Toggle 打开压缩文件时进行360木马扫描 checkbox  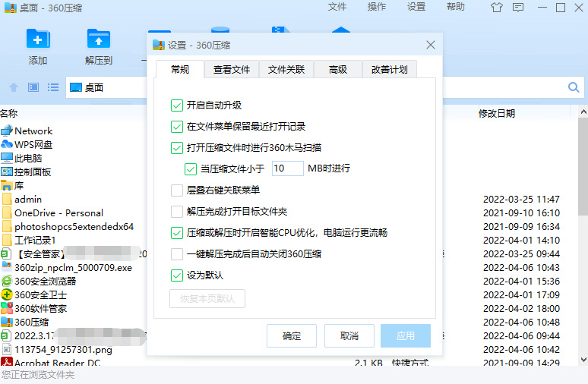click(176, 148)
